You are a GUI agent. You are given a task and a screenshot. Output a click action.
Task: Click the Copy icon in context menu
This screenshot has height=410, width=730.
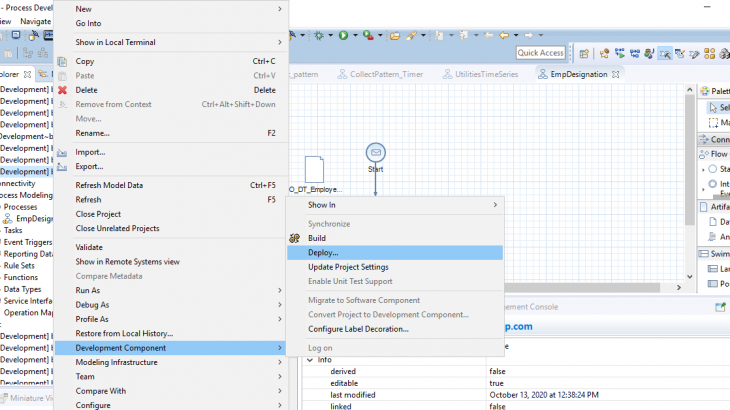pos(63,61)
